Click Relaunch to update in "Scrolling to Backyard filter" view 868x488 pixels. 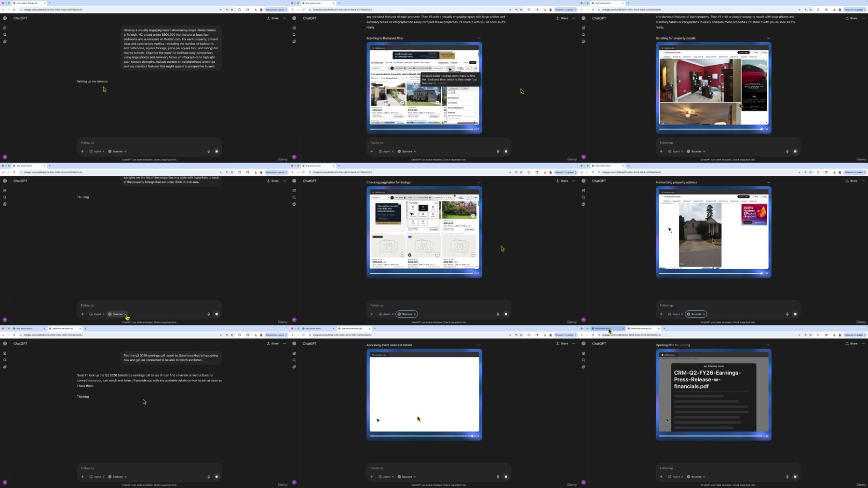coord(565,10)
